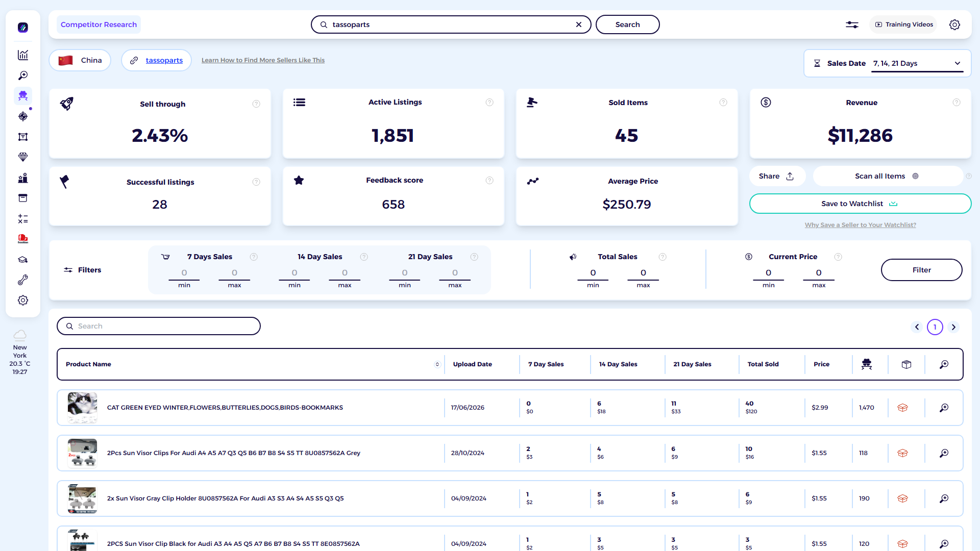
Task: Open the target crosshair icon in sidebar
Action: pos(23,116)
